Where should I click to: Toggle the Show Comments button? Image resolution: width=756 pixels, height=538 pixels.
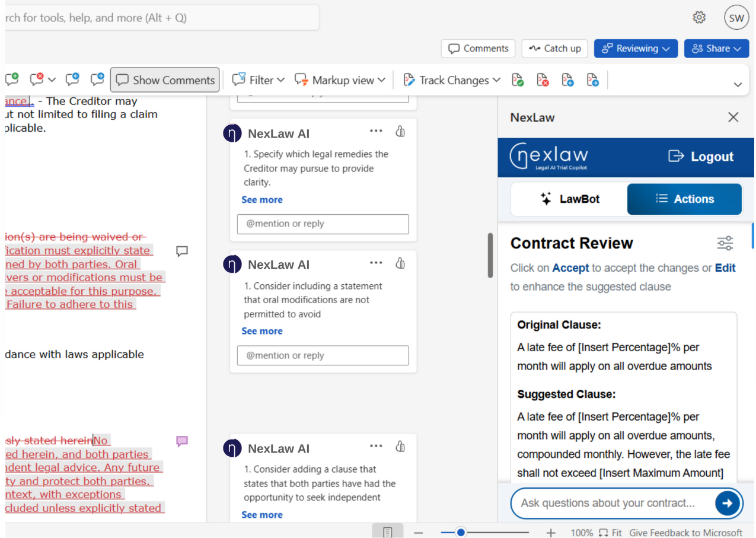165,80
